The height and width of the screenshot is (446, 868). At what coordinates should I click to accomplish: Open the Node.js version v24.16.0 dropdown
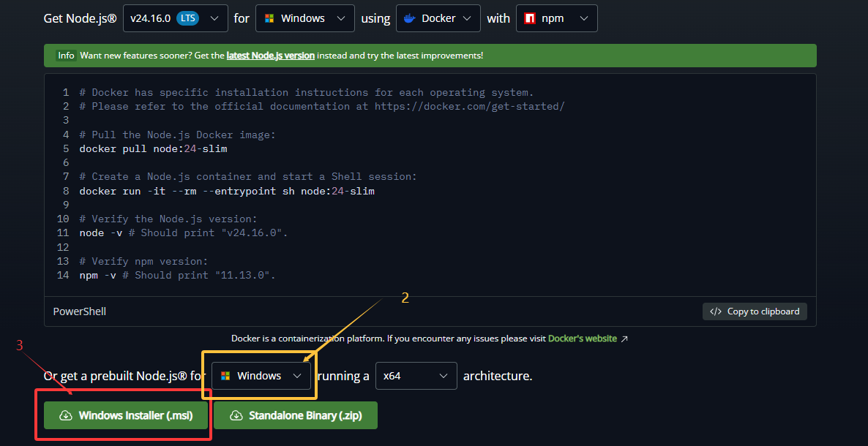[176, 18]
